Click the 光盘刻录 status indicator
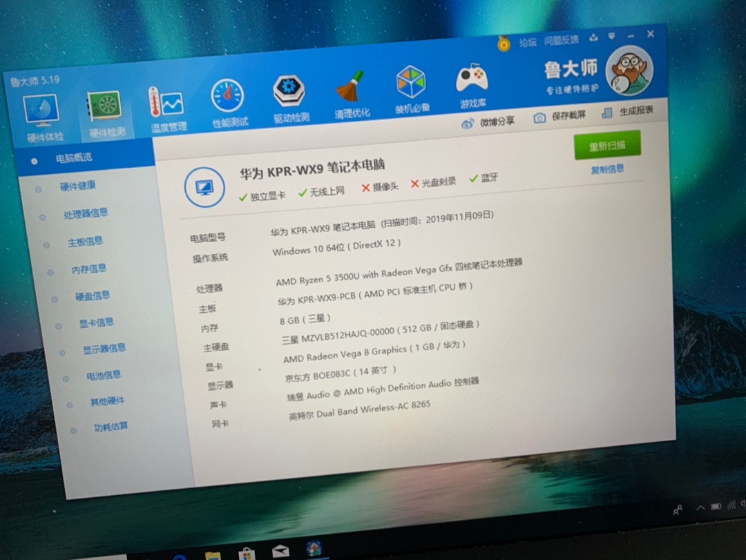Image resolution: width=746 pixels, height=560 pixels. 433,182
